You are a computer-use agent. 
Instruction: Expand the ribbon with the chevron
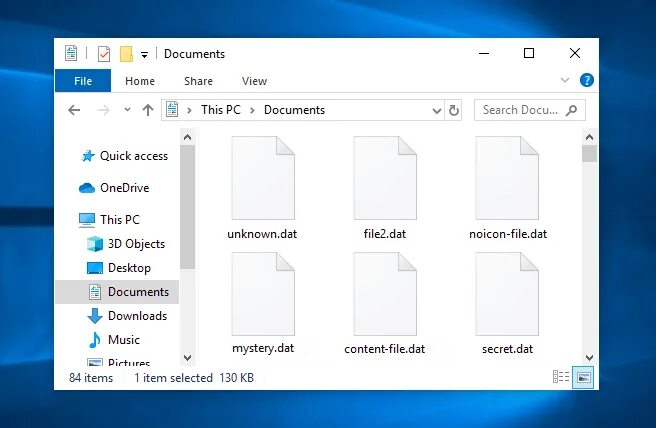tap(565, 80)
